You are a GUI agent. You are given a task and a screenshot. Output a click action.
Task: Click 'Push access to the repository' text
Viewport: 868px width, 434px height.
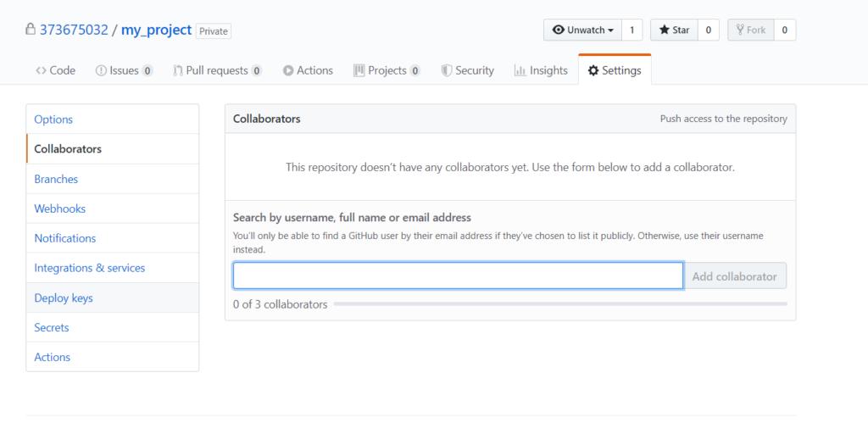tap(724, 119)
